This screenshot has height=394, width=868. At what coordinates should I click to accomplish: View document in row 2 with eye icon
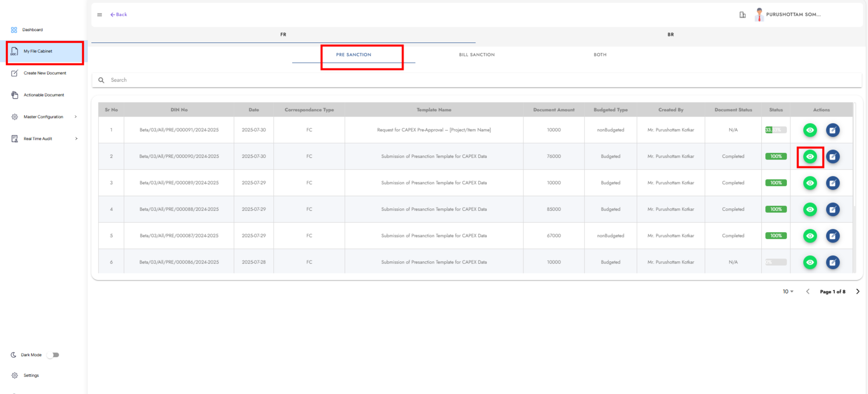810,156
